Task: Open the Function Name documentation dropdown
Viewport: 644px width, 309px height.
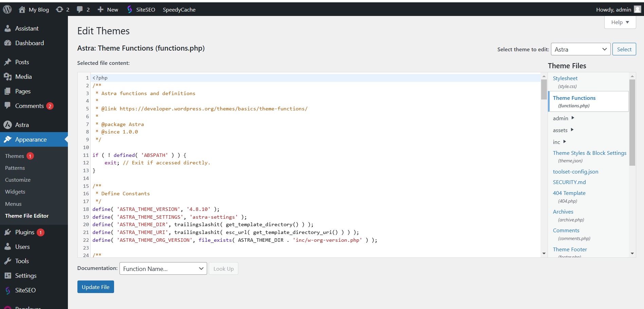Action: tap(163, 269)
